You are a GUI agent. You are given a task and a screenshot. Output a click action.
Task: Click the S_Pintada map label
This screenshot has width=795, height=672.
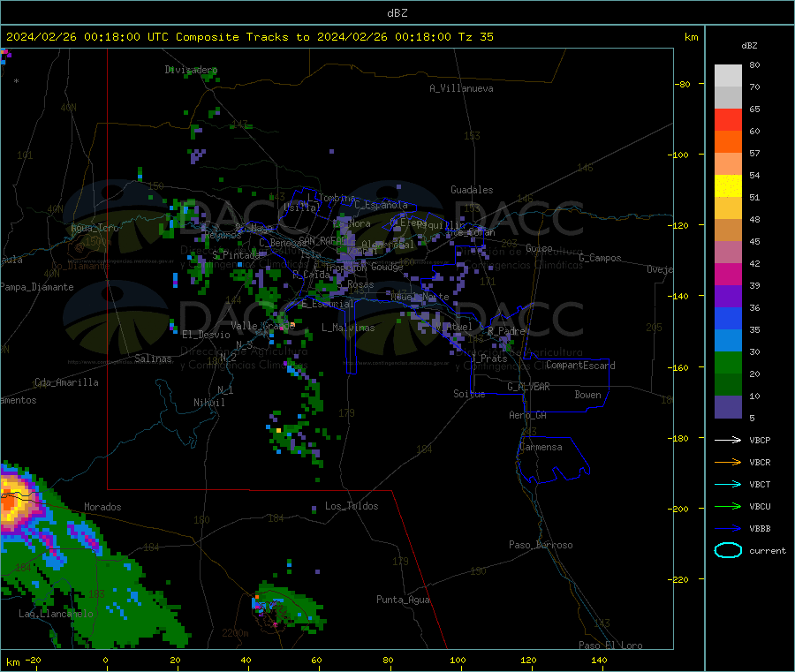click(x=236, y=254)
